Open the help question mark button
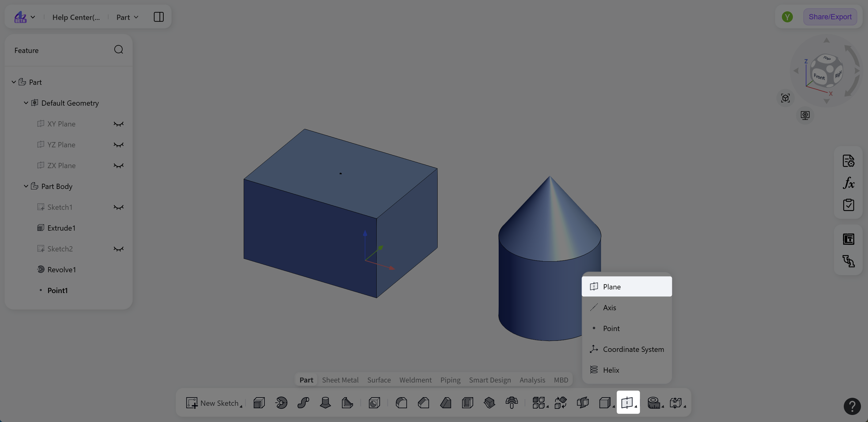This screenshot has width=868, height=422. pyautogui.click(x=852, y=406)
